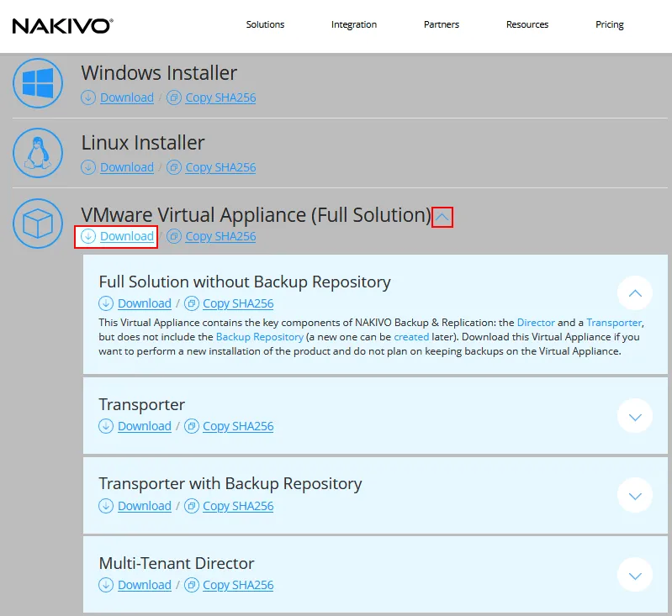
Task: Download the VMware Virtual Appliance Full Solution
Action: tap(126, 236)
